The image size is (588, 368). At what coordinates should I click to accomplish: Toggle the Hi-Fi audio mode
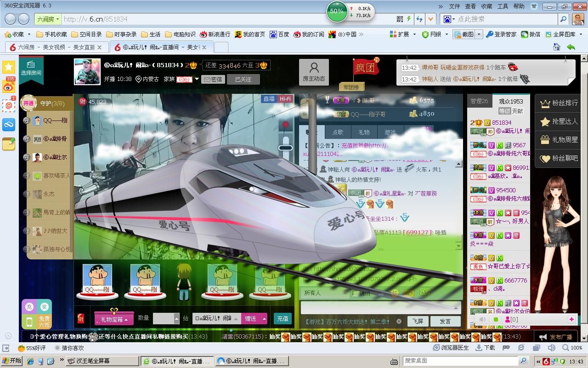click(x=285, y=99)
